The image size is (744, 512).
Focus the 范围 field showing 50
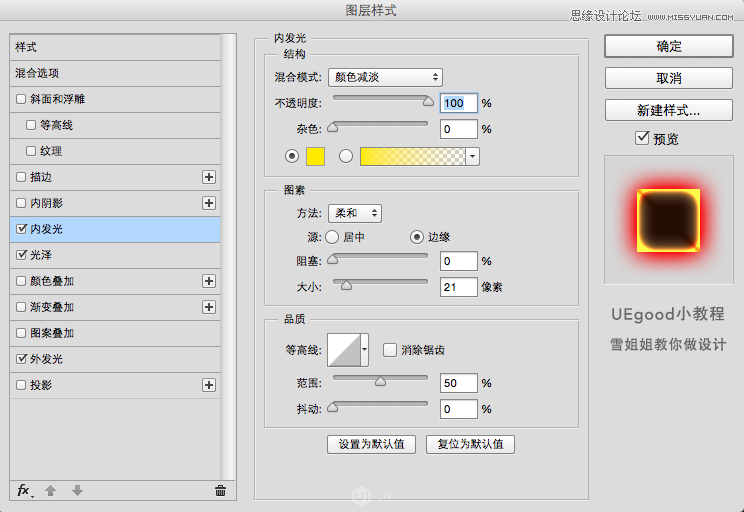459,383
